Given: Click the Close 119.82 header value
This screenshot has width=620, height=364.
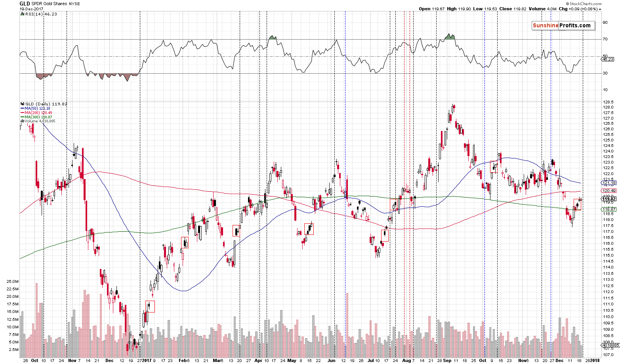Looking at the screenshot, I should [x=512, y=9].
